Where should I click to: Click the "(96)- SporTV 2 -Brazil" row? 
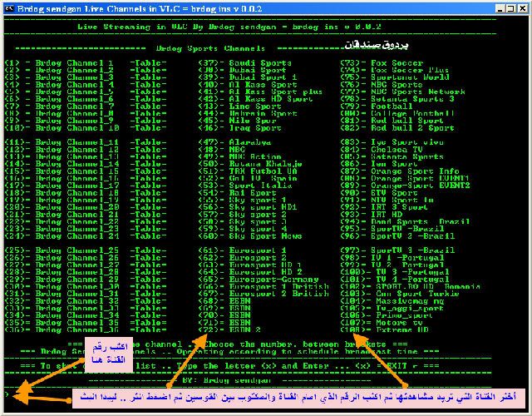[397, 236]
